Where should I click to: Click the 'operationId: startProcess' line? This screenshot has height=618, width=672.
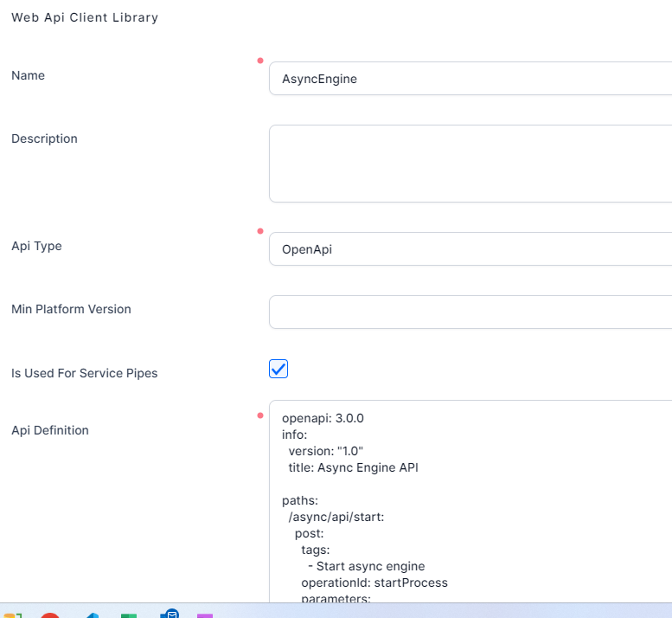[x=374, y=583]
